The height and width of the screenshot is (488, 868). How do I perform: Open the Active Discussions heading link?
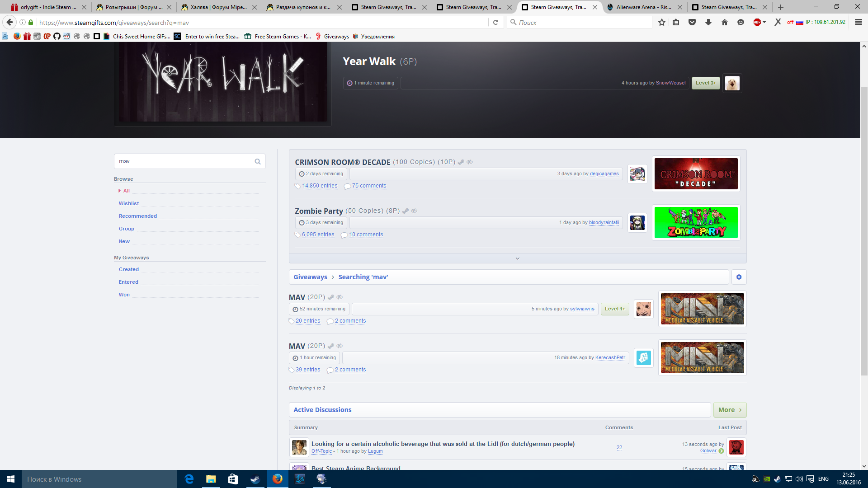[x=322, y=410]
